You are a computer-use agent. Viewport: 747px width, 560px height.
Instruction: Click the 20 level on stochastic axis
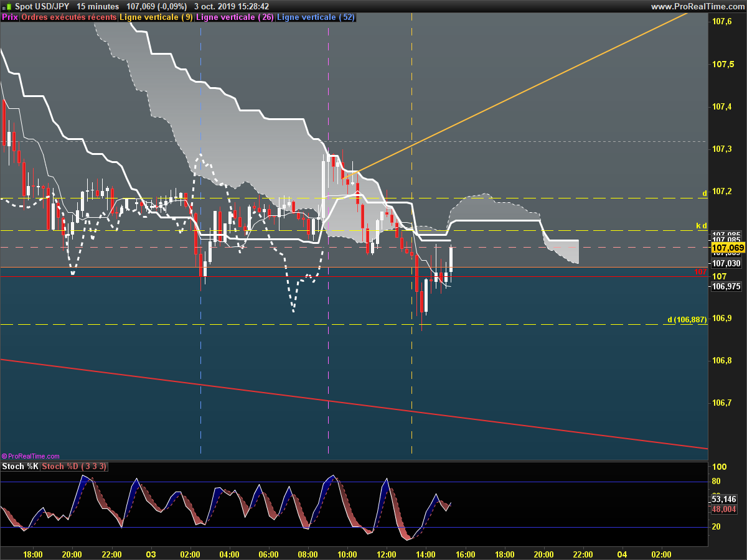(716, 526)
